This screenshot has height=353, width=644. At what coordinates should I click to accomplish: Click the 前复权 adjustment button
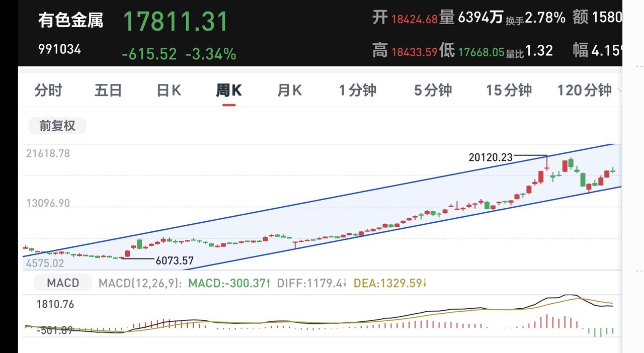tap(57, 126)
